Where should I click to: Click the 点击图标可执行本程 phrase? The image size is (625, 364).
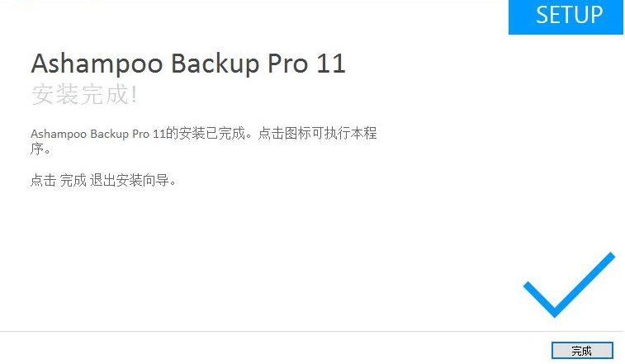tap(317, 133)
